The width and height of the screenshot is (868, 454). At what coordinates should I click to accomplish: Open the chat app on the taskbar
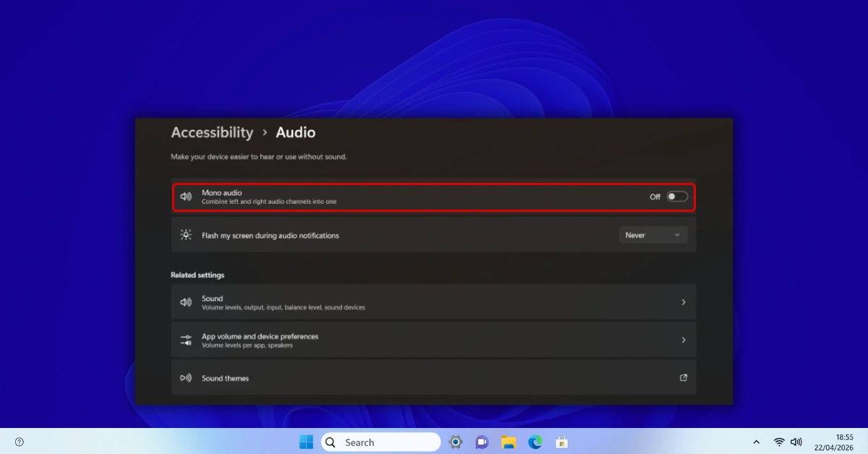pos(482,441)
